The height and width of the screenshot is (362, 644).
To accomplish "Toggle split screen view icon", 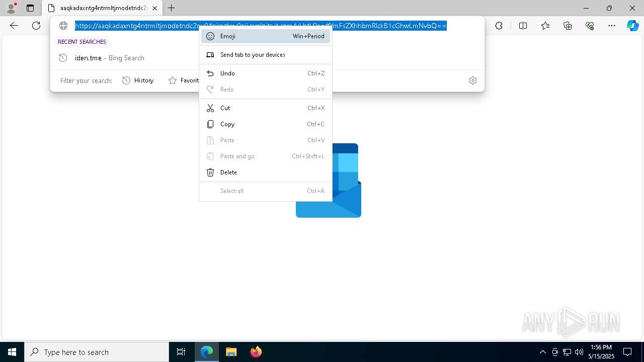I will [x=523, y=26].
